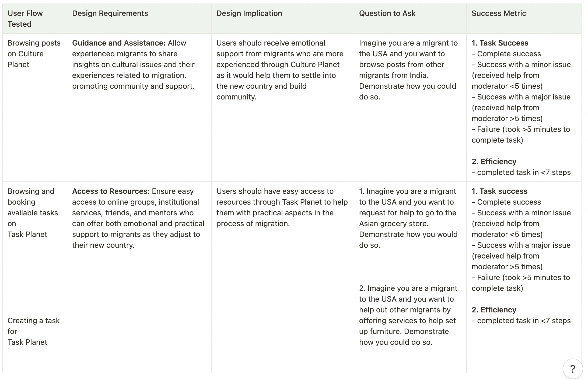Click the Asian grocery store question text
Image resolution: width=588 pixels, height=379 pixels.
408,218
